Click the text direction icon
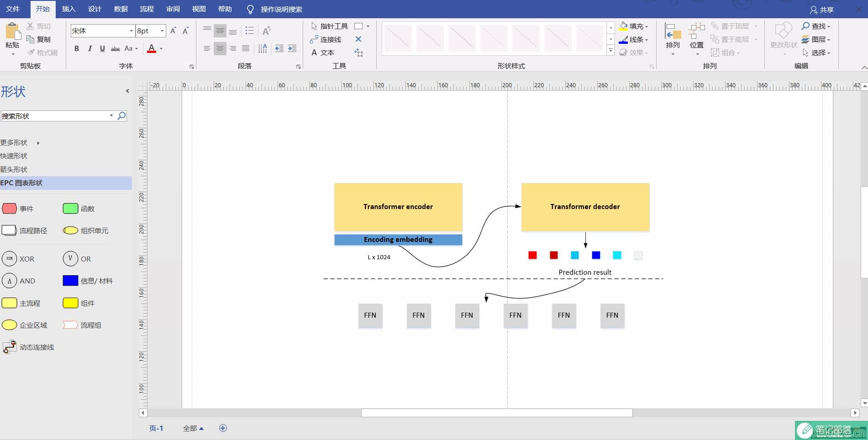 263,48
